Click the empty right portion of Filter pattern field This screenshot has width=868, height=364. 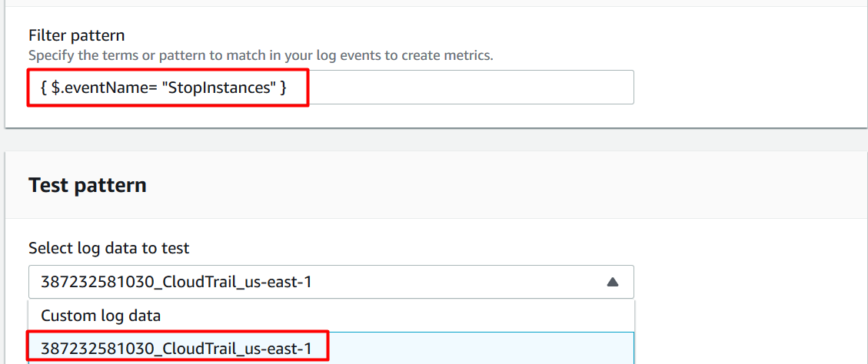pyautogui.click(x=471, y=87)
